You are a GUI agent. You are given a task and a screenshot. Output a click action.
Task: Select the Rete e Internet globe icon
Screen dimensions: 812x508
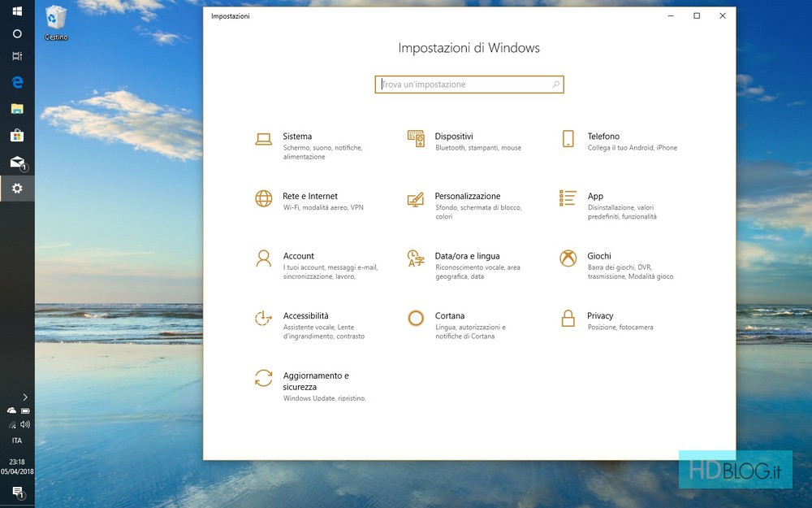(x=263, y=199)
